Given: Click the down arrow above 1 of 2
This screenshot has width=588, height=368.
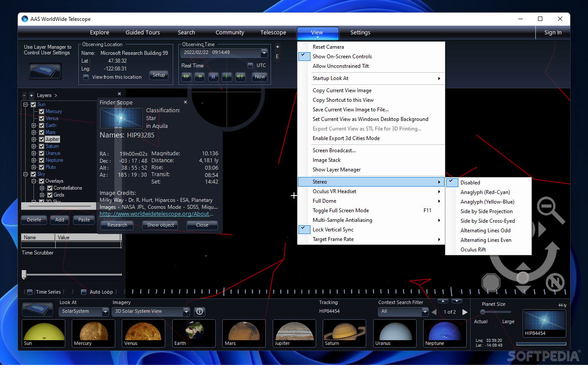Looking at the screenshot, I should [x=457, y=301].
